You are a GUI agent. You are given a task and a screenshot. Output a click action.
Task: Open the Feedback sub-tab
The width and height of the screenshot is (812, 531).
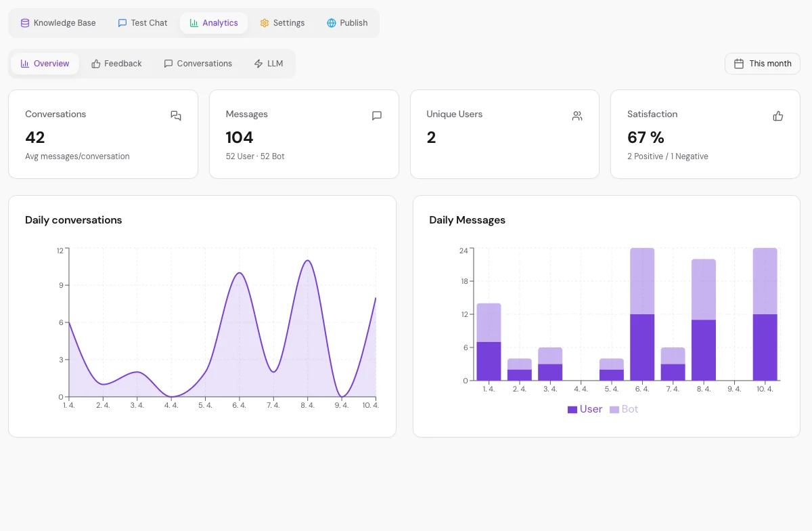point(116,64)
